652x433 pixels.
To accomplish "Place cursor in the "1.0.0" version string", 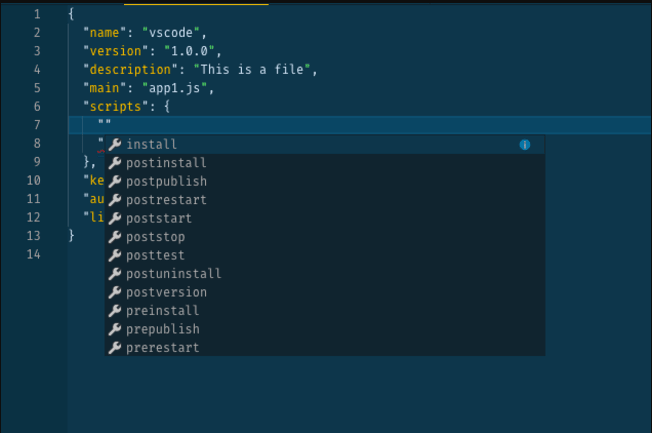I will [x=189, y=51].
